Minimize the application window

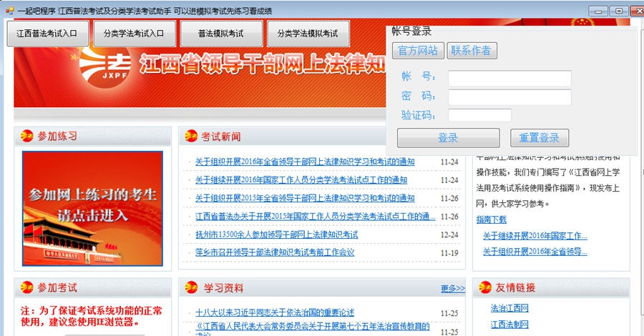[598, 11]
